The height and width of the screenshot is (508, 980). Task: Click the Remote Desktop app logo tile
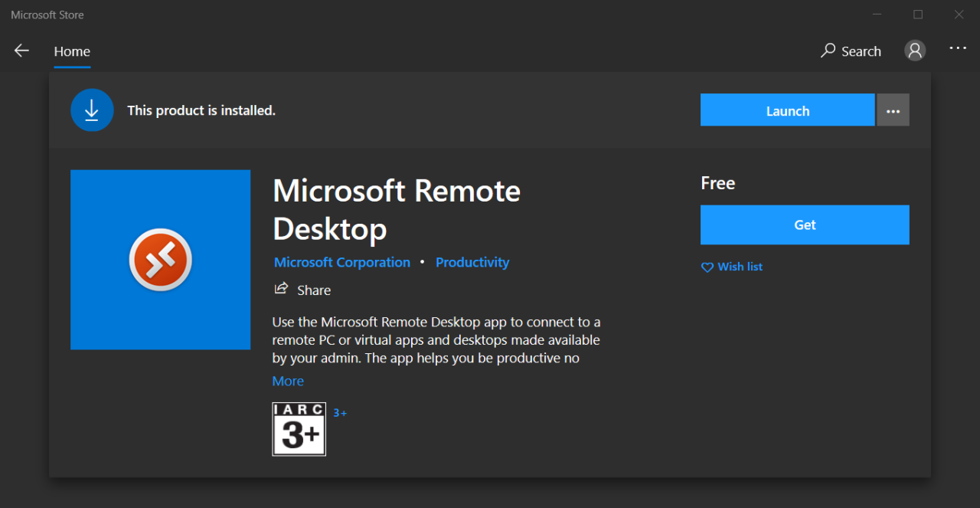160,260
